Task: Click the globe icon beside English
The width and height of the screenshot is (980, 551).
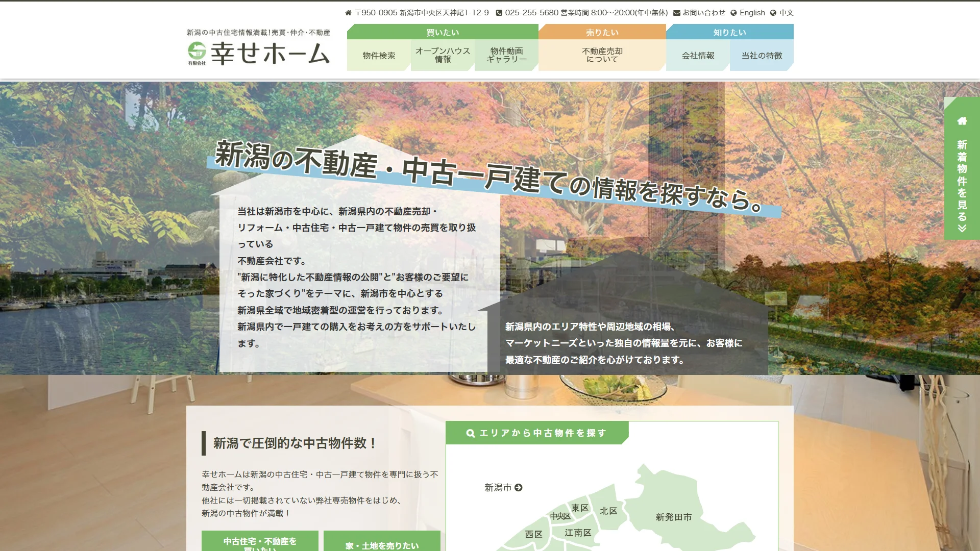Action: 733,13
